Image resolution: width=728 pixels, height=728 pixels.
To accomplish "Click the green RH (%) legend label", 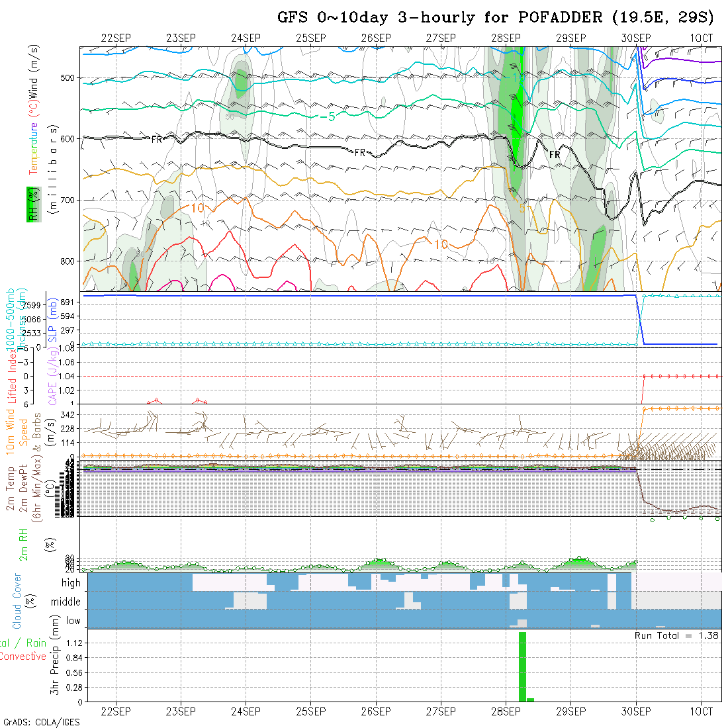I will click(30, 204).
